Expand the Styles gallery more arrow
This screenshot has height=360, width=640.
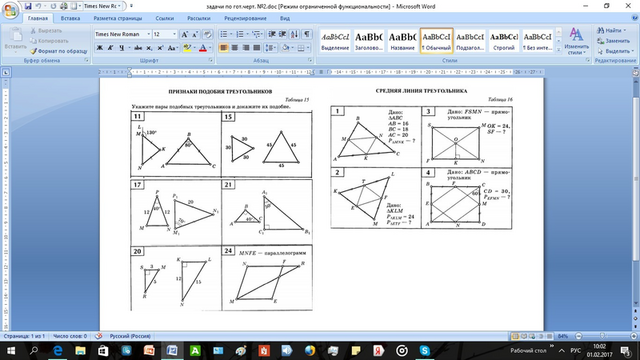(559, 49)
